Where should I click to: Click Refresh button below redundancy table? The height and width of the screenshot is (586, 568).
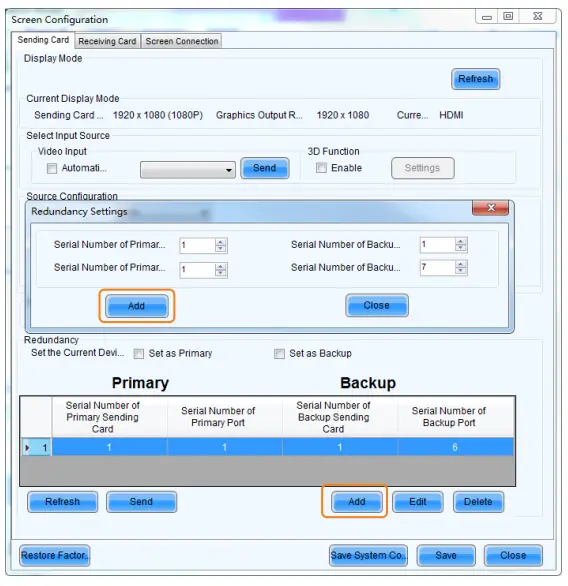62,502
